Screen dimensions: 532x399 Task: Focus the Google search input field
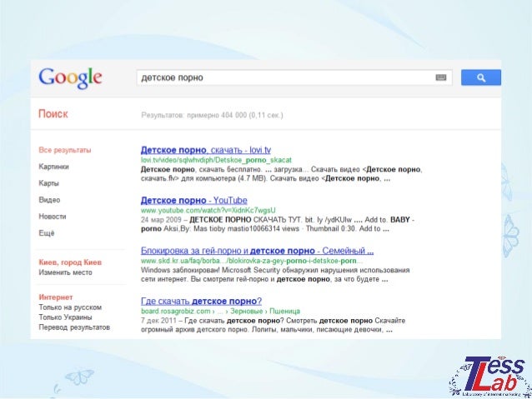[294, 77]
